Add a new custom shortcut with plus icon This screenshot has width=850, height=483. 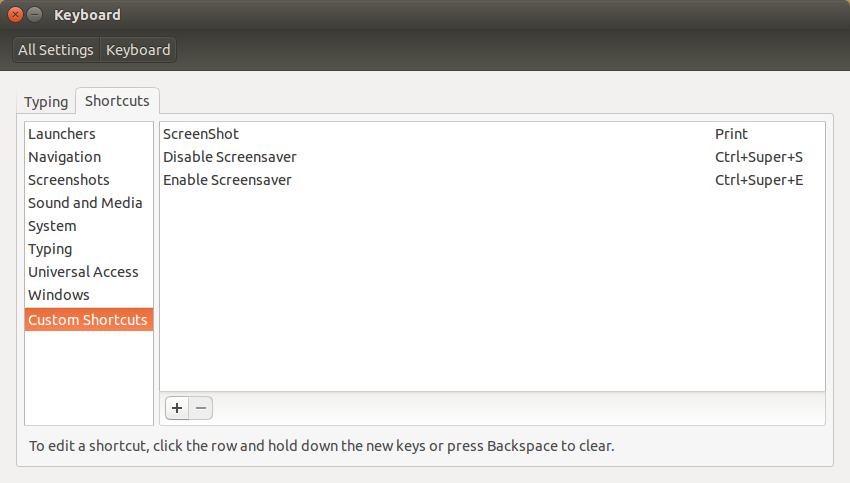tap(177, 408)
